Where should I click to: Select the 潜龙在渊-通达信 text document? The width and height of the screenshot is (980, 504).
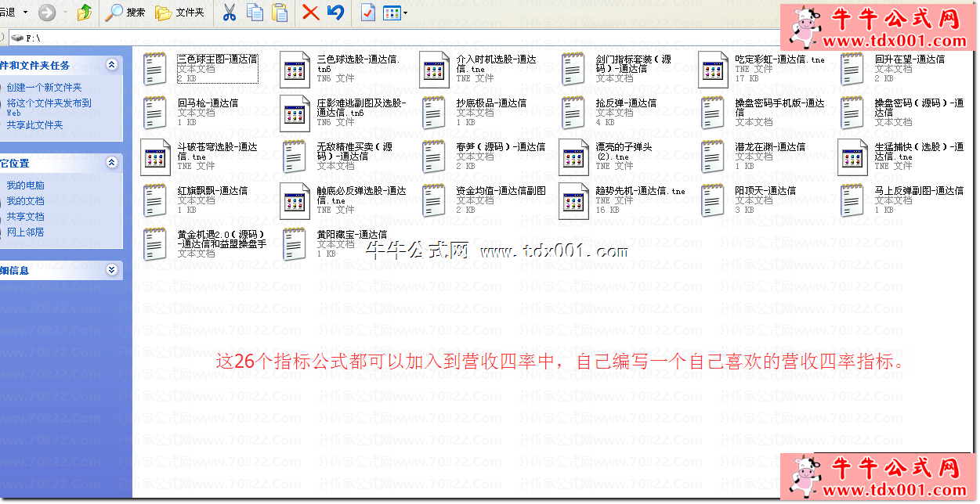[753, 156]
